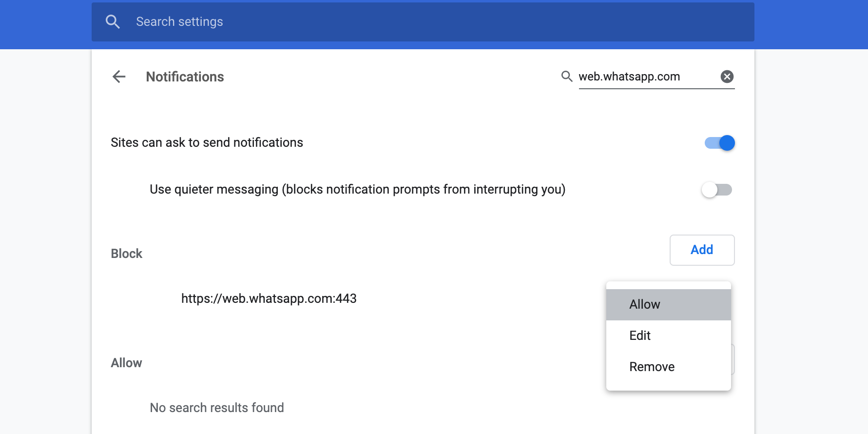Focus the Search settings field

[x=423, y=22]
